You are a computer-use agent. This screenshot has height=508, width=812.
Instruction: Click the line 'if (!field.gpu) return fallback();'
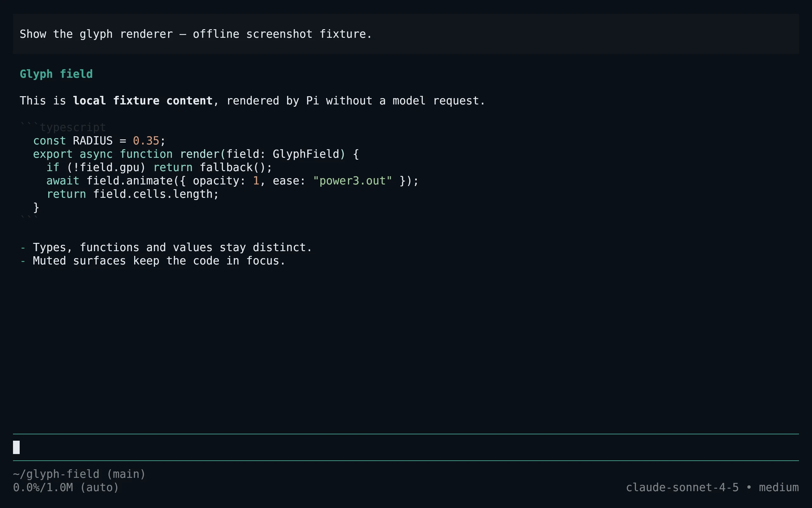coord(159,167)
